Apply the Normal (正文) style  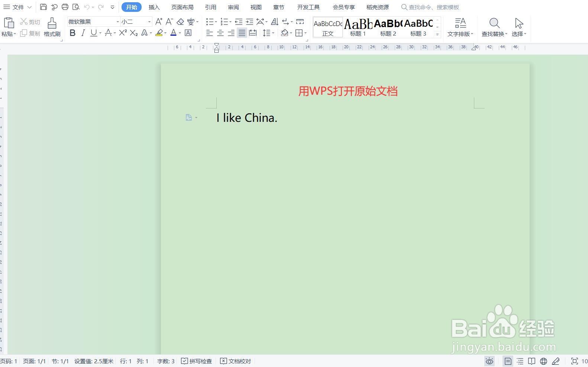tap(328, 27)
